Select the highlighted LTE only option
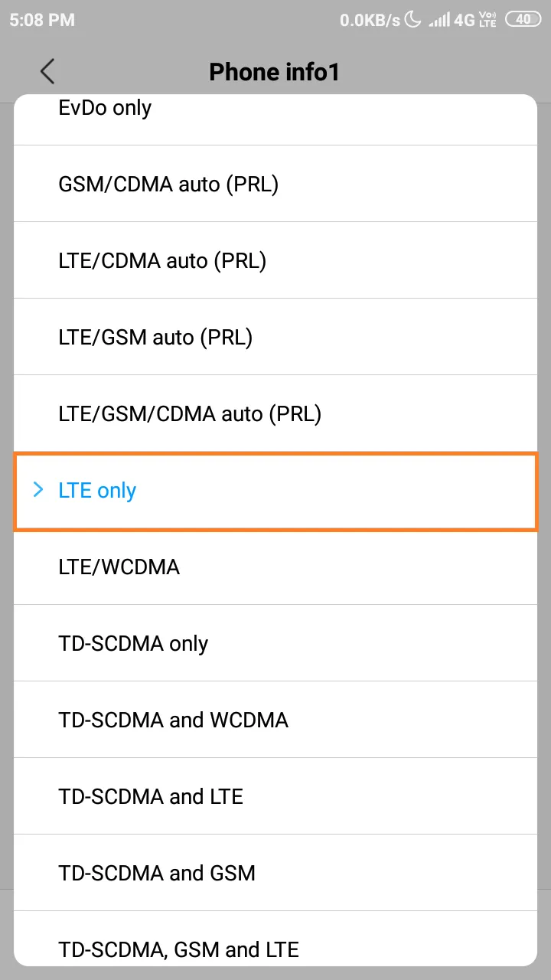 (275, 490)
